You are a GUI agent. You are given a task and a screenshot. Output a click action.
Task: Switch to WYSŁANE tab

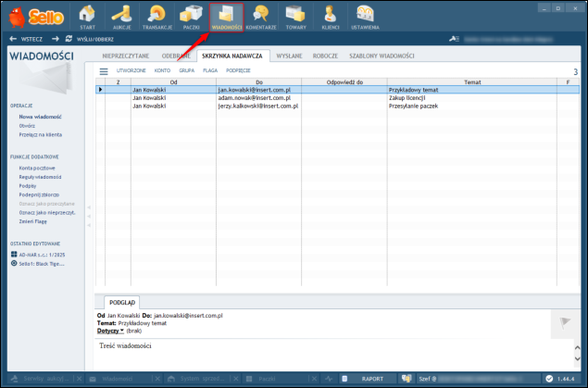click(x=289, y=56)
